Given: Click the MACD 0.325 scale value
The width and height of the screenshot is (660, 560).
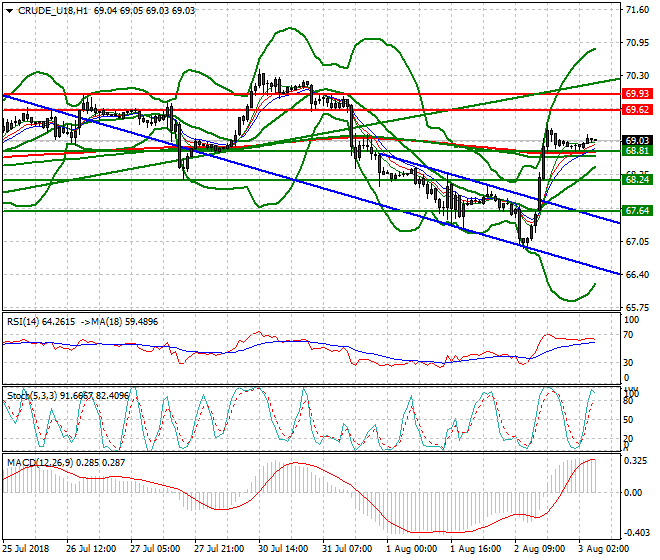Looking at the screenshot, I should 636,461.
